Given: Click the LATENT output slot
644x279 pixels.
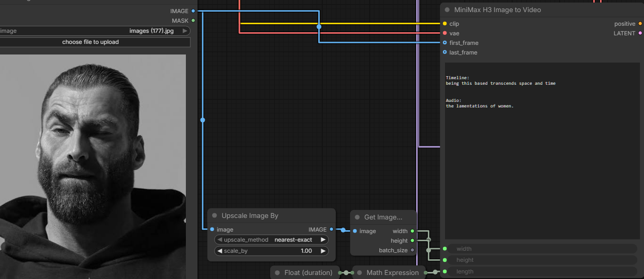Looking at the screenshot, I should pyautogui.click(x=640, y=33).
